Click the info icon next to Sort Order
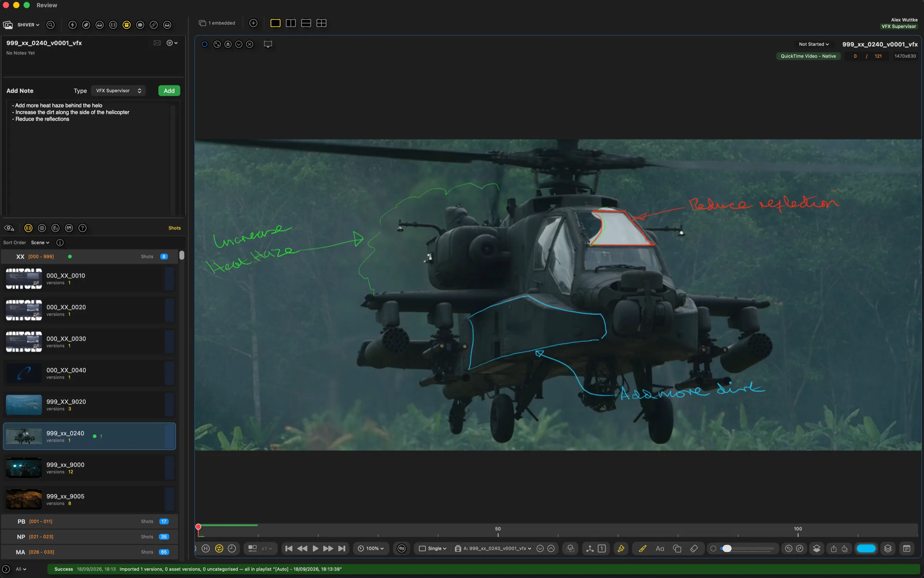Screen dimensions: 924x578 click(x=60, y=243)
